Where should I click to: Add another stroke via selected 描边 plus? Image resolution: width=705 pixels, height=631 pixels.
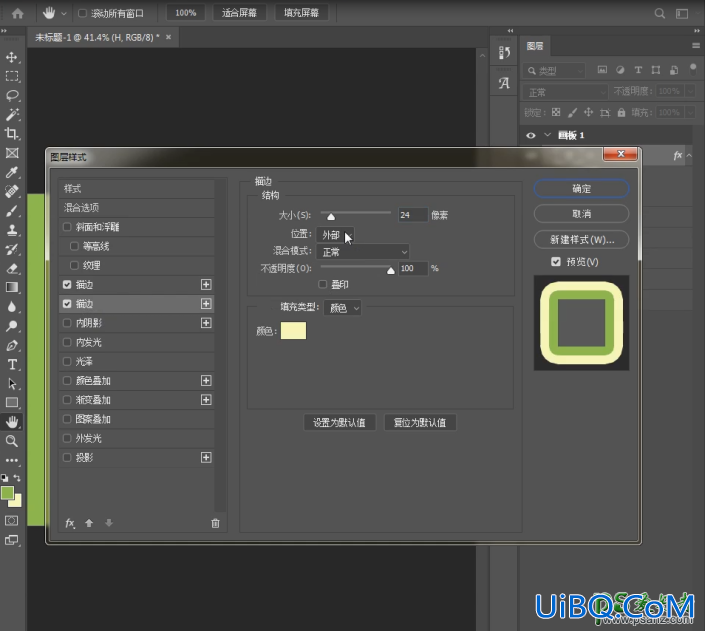tap(206, 304)
